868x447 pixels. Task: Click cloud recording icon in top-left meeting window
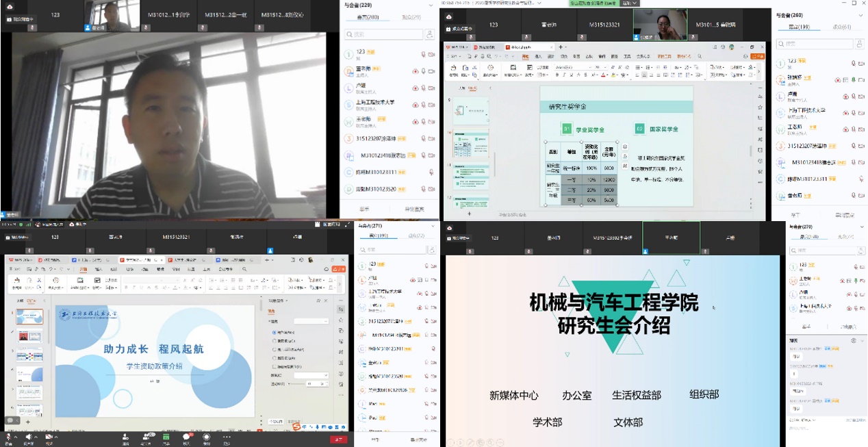(9, 7)
